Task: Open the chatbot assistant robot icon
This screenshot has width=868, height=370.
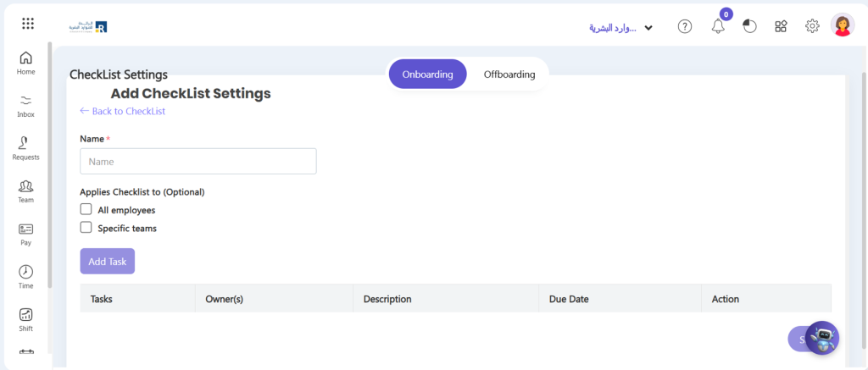Action: [822, 338]
